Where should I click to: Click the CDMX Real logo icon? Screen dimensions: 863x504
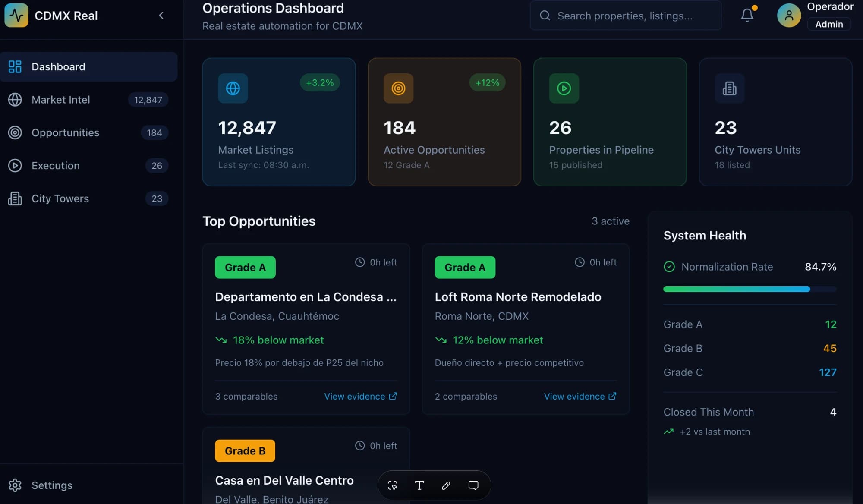(16, 15)
